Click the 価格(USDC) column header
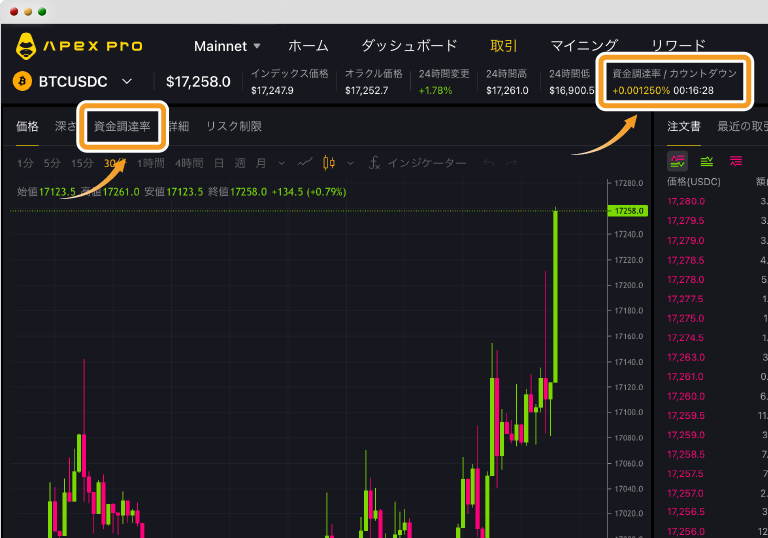The height and width of the screenshot is (538, 768). [694, 182]
